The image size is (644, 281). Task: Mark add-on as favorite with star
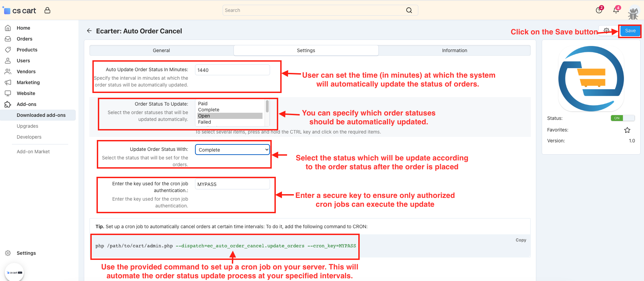tap(627, 130)
